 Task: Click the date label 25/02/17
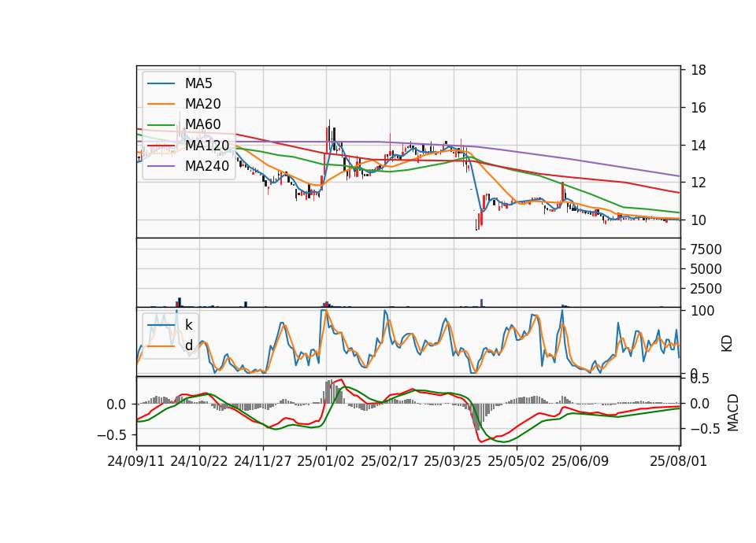(390, 462)
